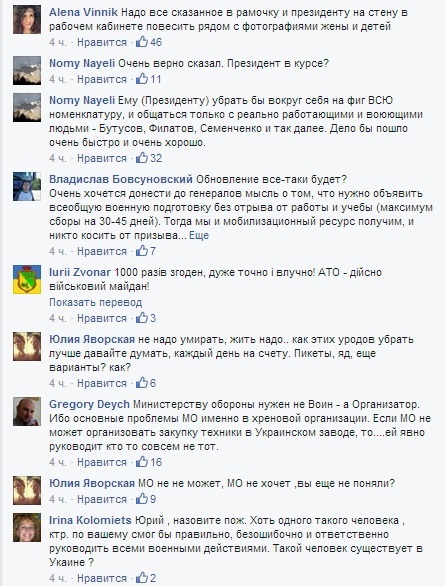Click the thumbs-up icon with 32 likes

(142, 158)
